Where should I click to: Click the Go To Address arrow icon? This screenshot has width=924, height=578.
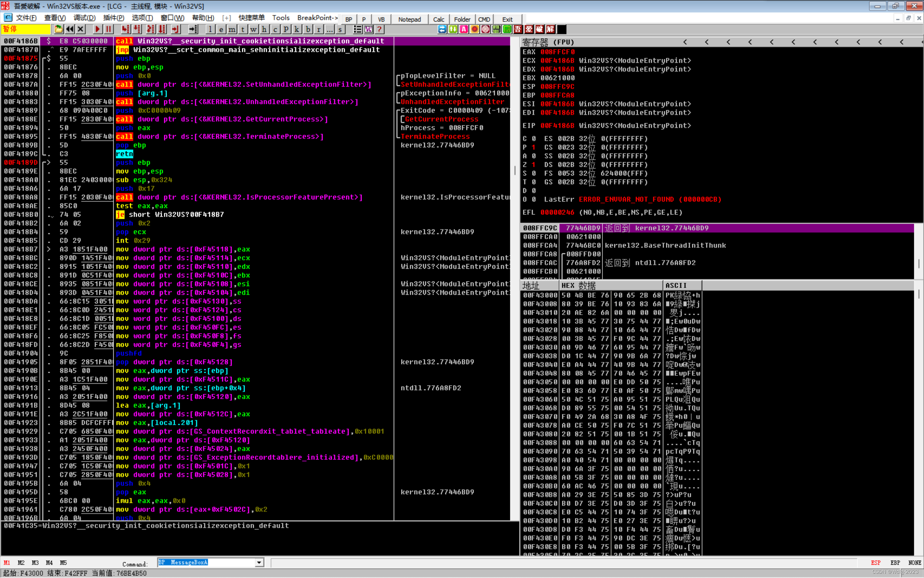(193, 29)
